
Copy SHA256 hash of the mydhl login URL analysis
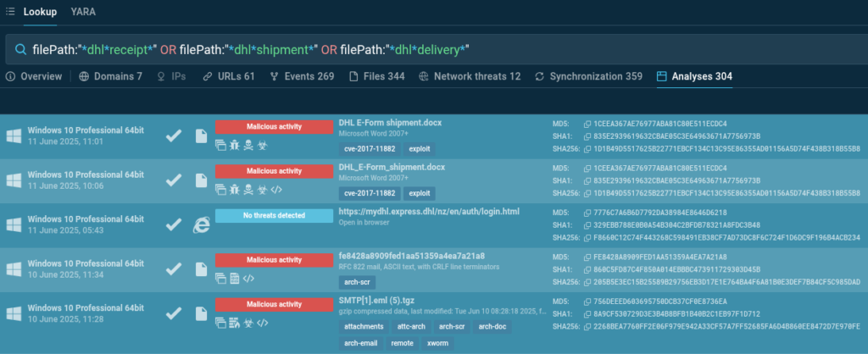(x=587, y=237)
